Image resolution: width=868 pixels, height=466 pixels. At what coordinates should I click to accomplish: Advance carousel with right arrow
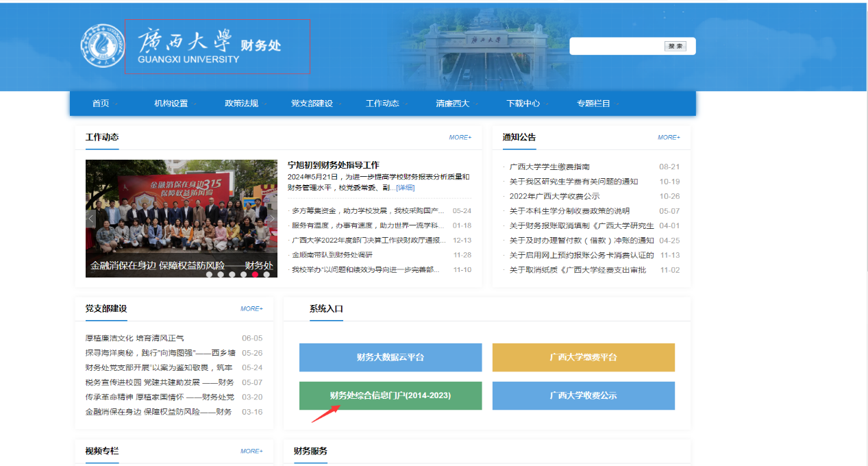(271, 219)
